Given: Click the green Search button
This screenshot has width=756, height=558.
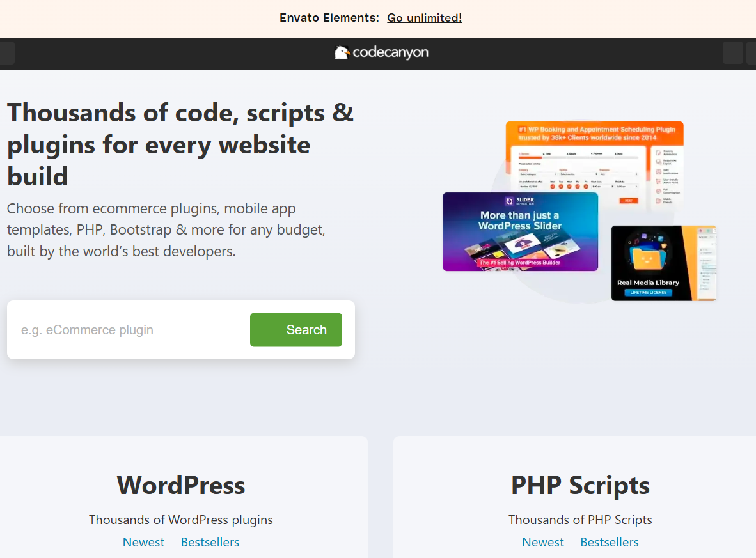Looking at the screenshot, I should click(296, 330).
